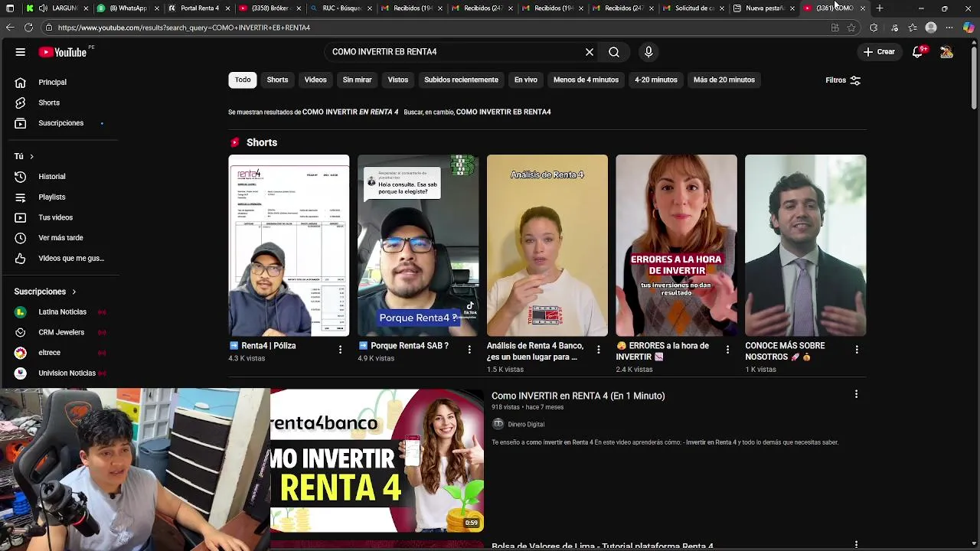Expand the Filtros panel
This screenshot has width=980, height=551.
[843, 80]
